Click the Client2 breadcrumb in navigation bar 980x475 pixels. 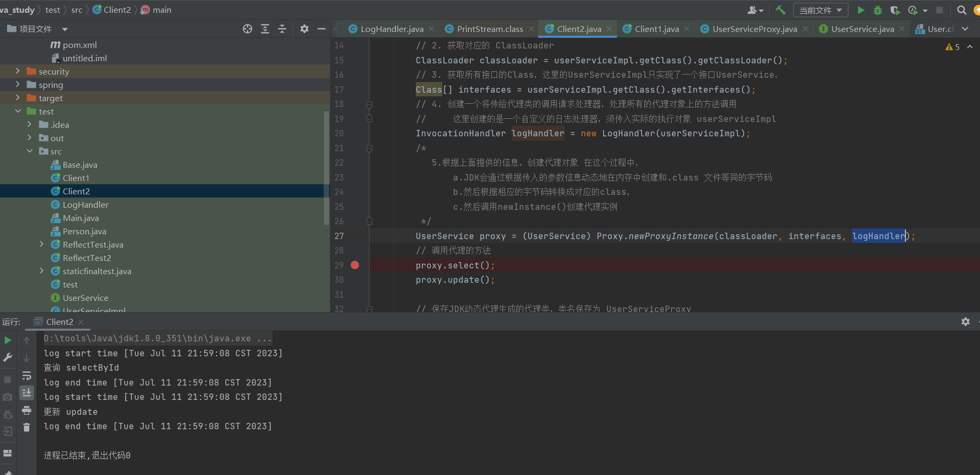[x=112, y=10]
